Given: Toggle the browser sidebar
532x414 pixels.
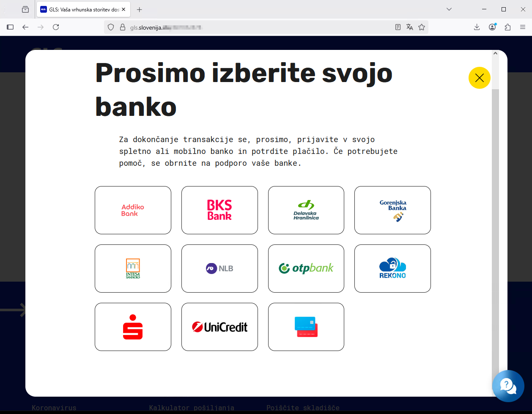Looking at the screenshot, I should pyautogui.click(x=11, y=27).
